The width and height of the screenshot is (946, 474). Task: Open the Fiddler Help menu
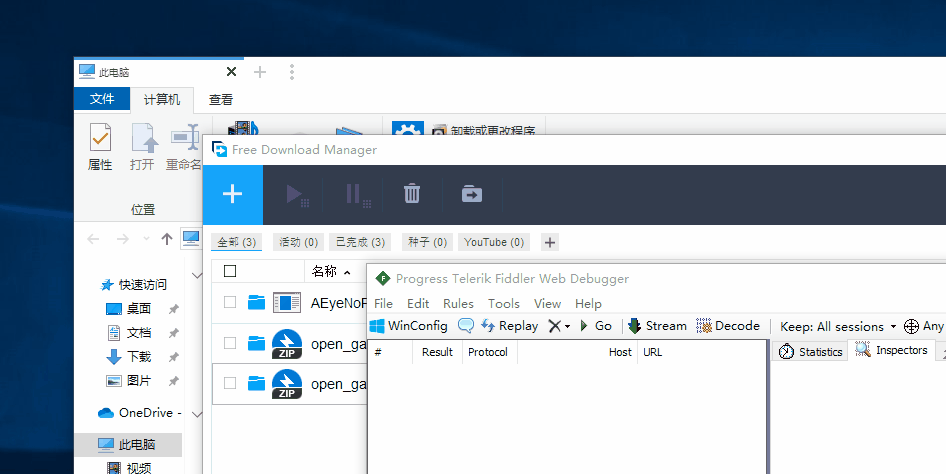pos(588,304)
